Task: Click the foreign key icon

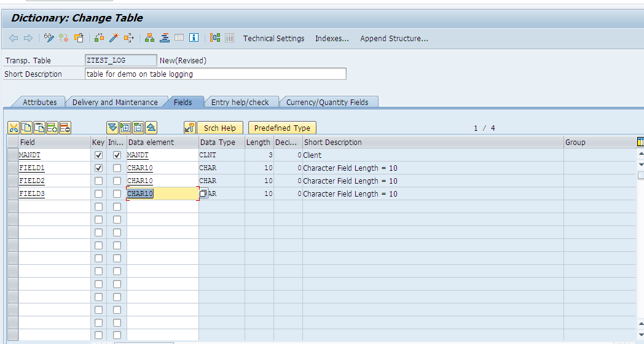Action: click(x=189, y=128)
